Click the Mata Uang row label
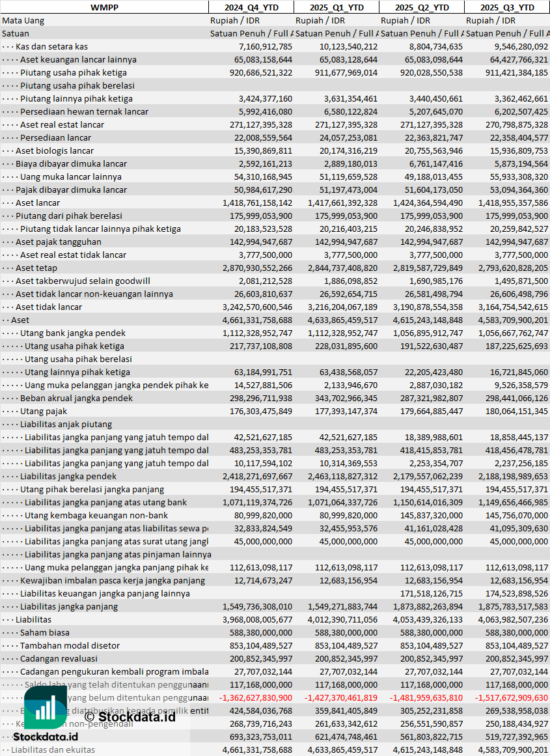This screenshot has width=550, height=756. 23,21
